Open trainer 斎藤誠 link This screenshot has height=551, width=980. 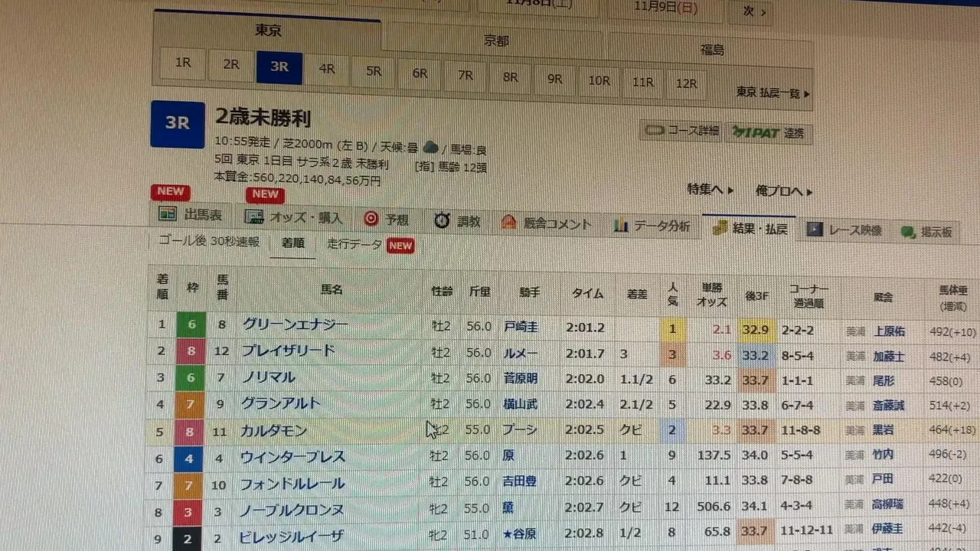point(889,406)
